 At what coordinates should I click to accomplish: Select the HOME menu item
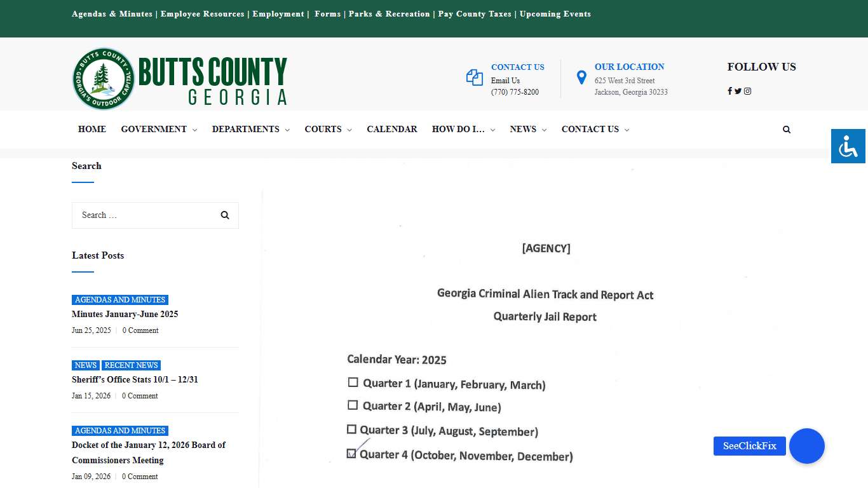(92, 129)
